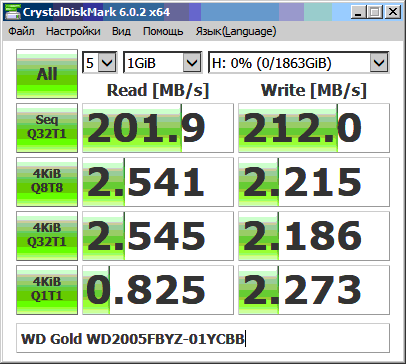Click the 4KiB Q8T8 read value 2.541
Viewport: 406px width, 364px height.
158,182
